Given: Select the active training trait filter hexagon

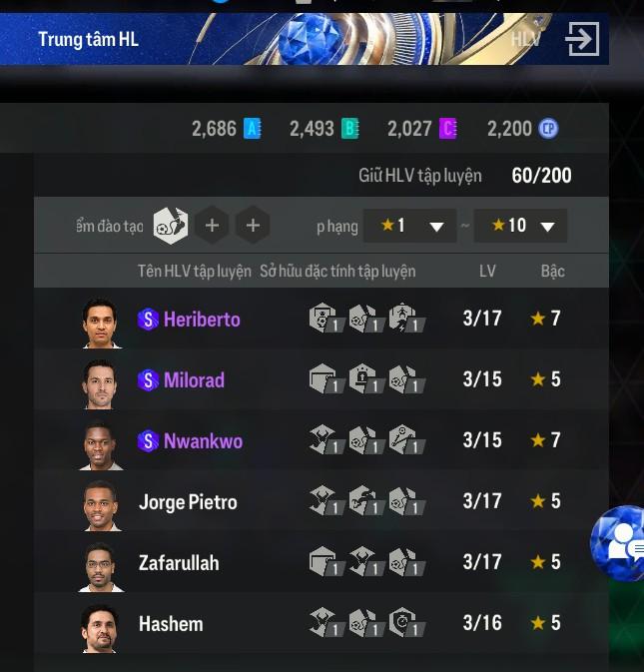Looking at the screenshot, I should pyautogui.click(x=171, y=226).
